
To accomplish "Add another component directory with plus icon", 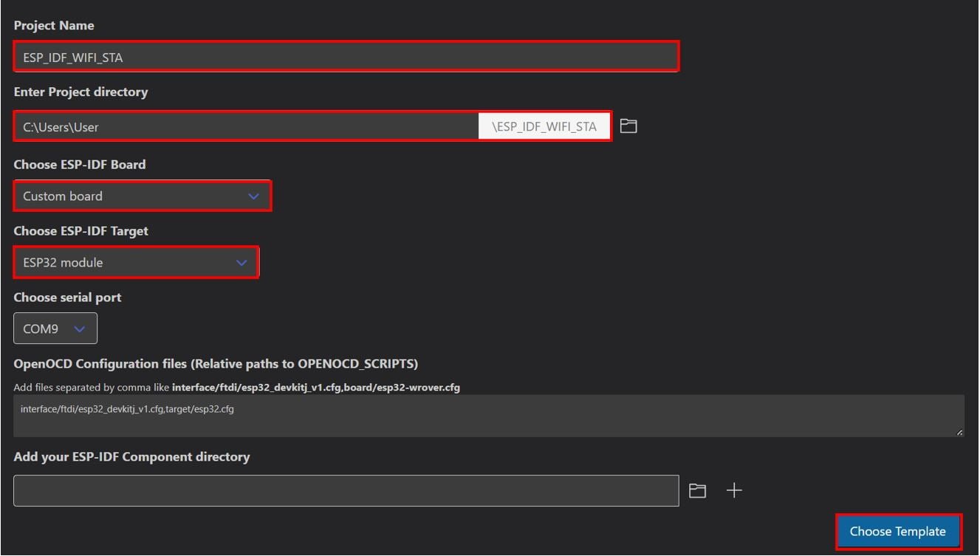I will pos(734,490).
